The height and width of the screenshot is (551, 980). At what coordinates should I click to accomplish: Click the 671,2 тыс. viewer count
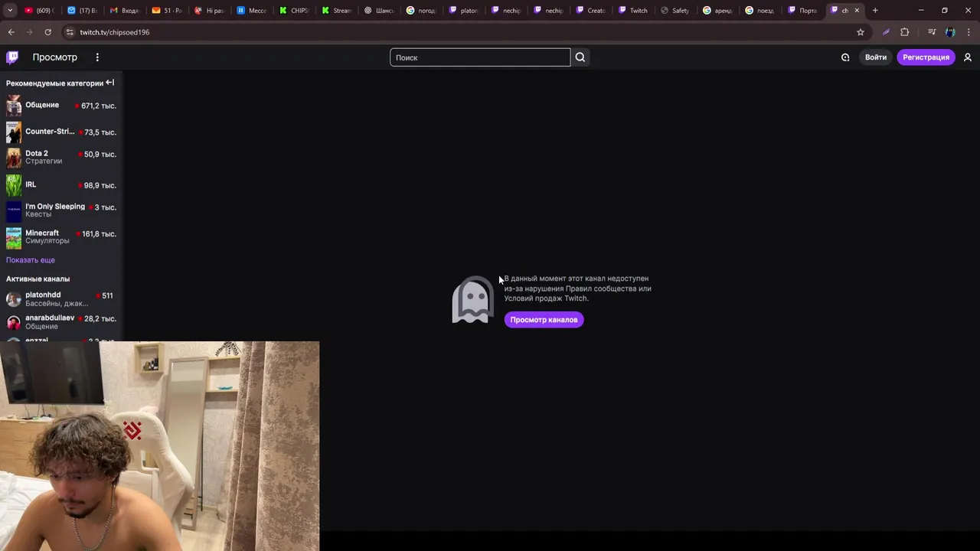tap(98, 106)
